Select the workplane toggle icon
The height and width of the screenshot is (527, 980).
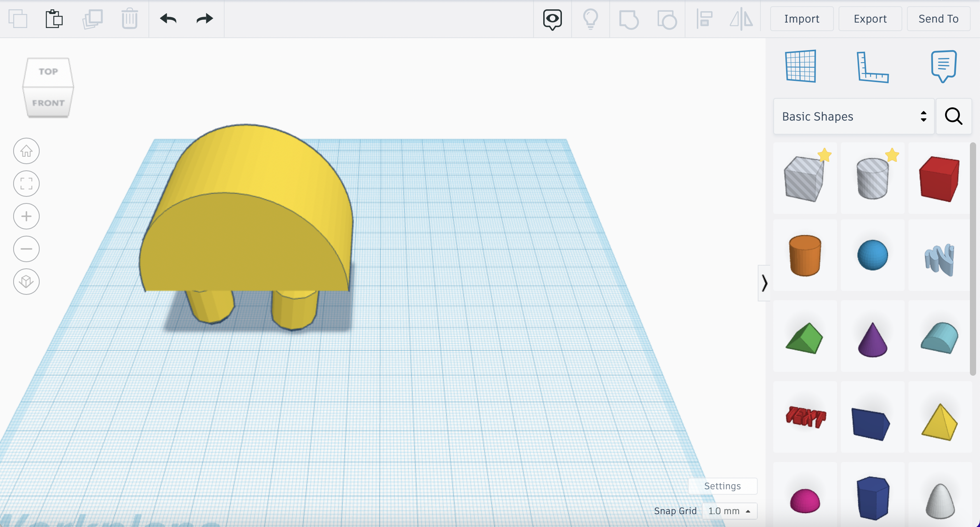pyautogui.click(x=799, y=65)
